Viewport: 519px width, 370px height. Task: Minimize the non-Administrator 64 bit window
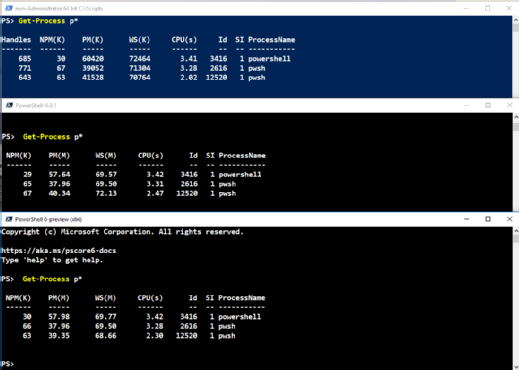466,8
